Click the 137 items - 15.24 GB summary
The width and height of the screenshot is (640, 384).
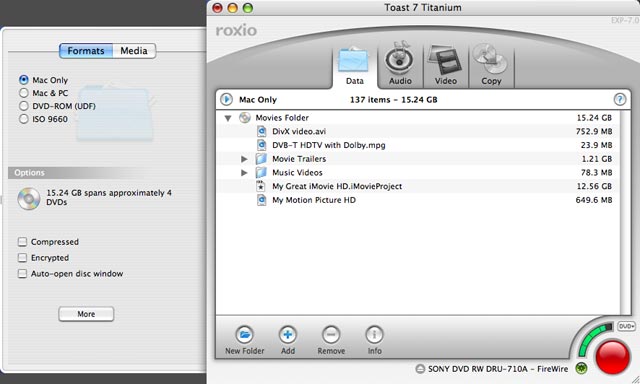[x=393, y=100]
